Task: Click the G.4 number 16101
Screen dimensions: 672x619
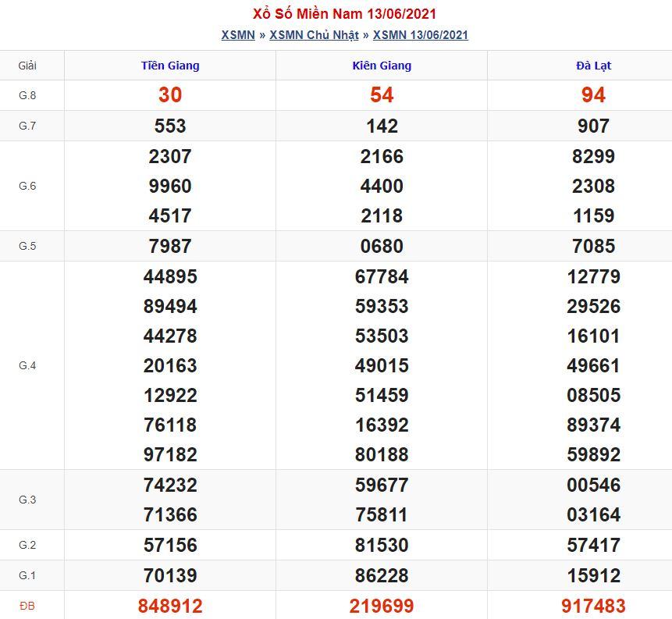Action: tap(594, 335)
